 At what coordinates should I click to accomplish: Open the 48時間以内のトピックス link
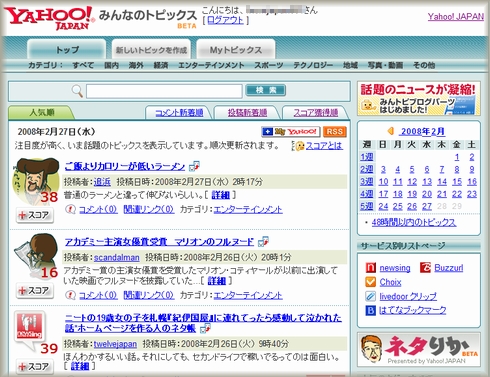tap(414, 222)
